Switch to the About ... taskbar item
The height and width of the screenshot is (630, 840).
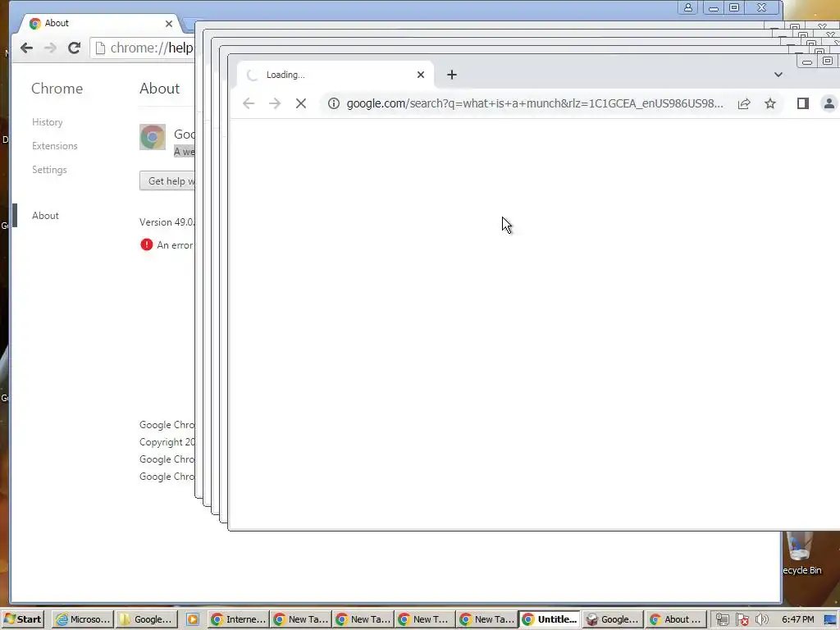tap(676, 619)
